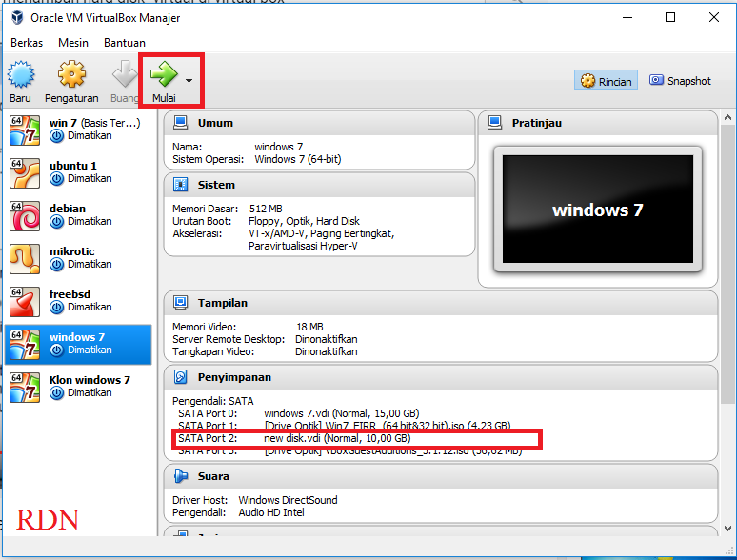The width and height of the screenshot is (737, 560).
Task: Click the 'new disk.vdi (Normal, 10,00 GB)' entry
Action: coord(337,438)
